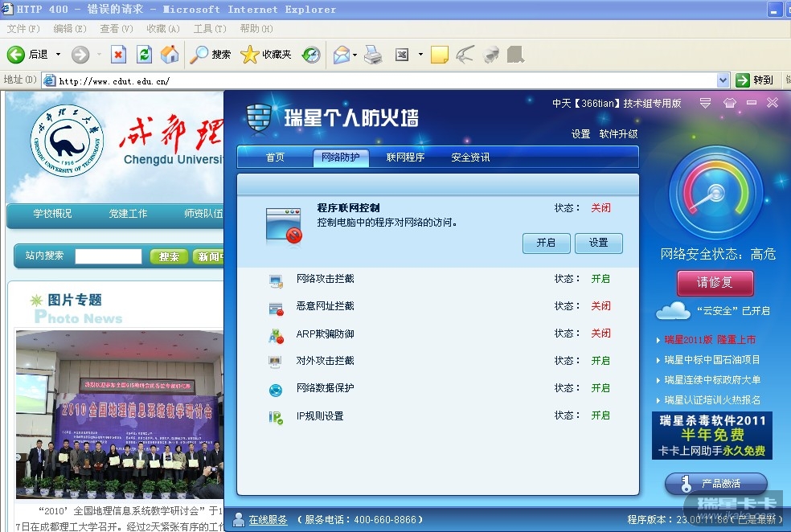Open the 在线服务 link
791x532 pixels.
pos(268,519)
